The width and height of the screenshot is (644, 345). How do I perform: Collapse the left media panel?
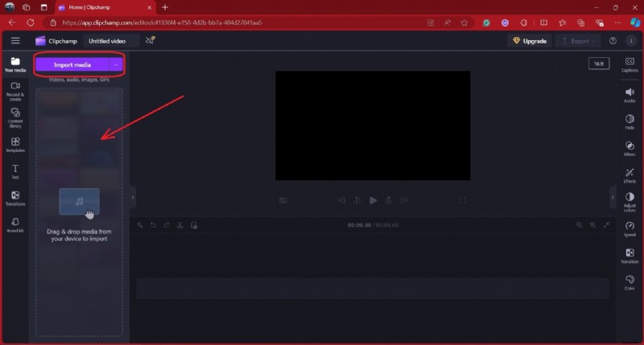coord(133,197)
